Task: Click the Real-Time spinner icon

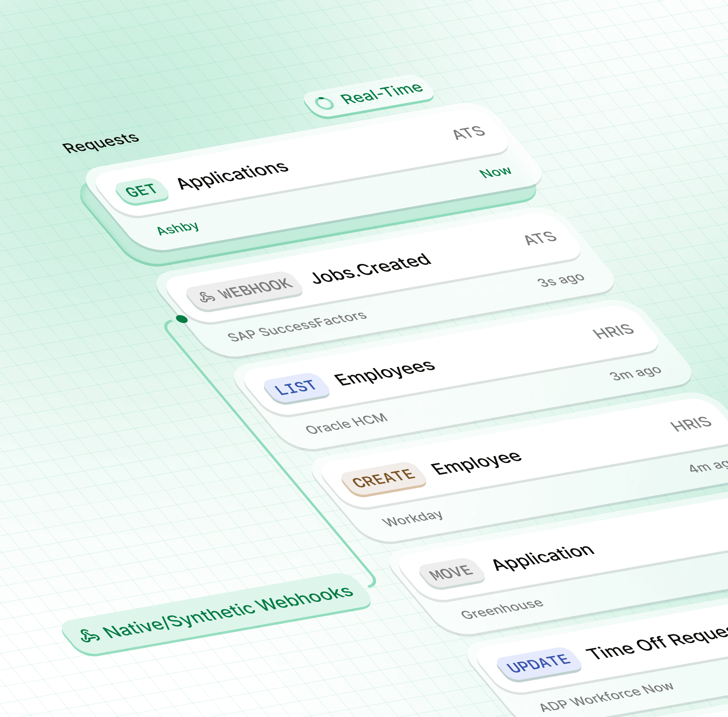Action: (x=324, y=103)
